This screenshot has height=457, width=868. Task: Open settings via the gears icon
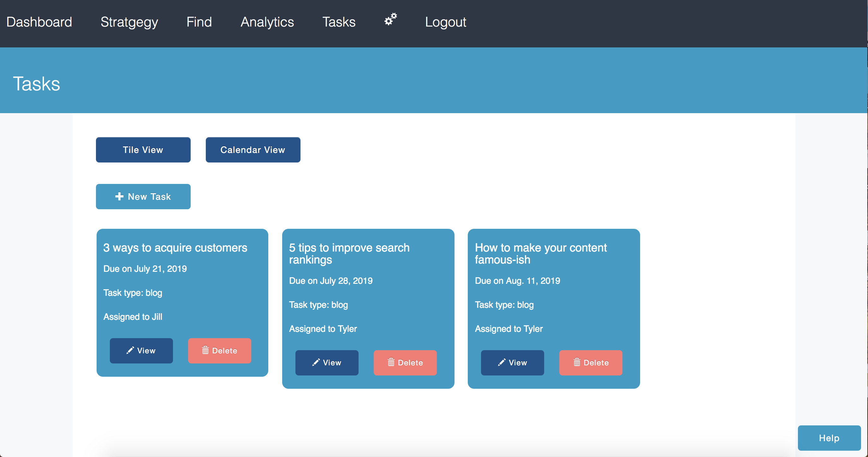point(390,20)
